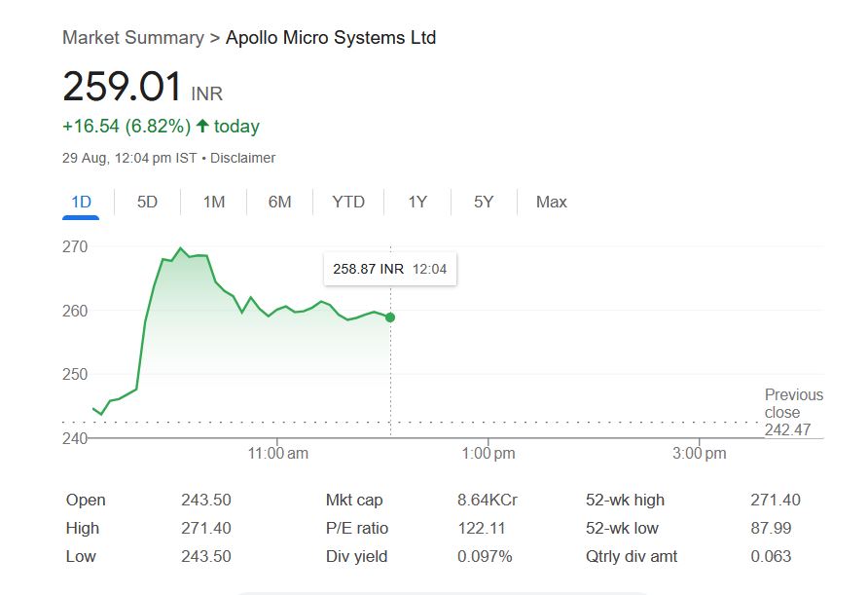Viewport: 868px width, 595px height.
Task: Click the 259.01 current price value
Action: tap(122, 88)
